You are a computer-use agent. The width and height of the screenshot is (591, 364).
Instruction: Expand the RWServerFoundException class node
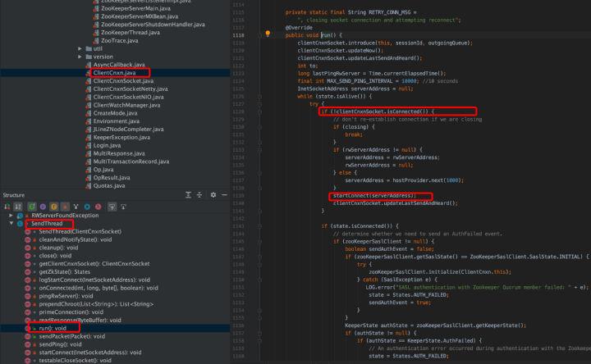click(x=11, y=215)
